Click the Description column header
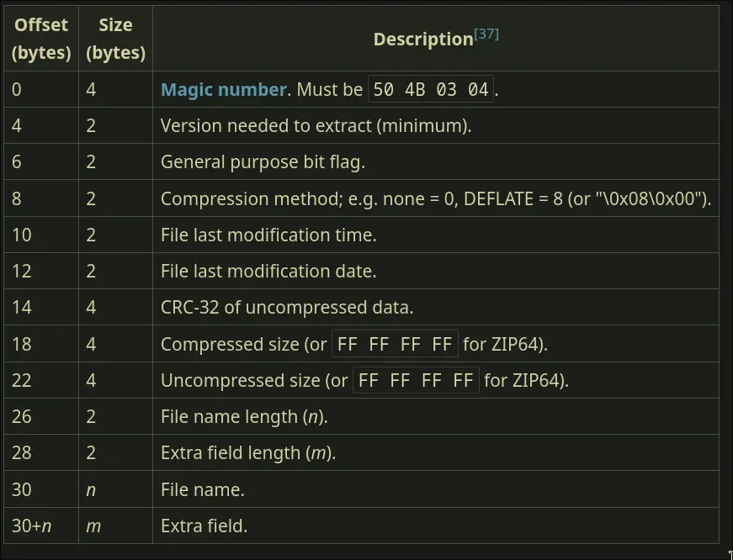The height and width of the screenshot is (560, 733). coord(423,40)
